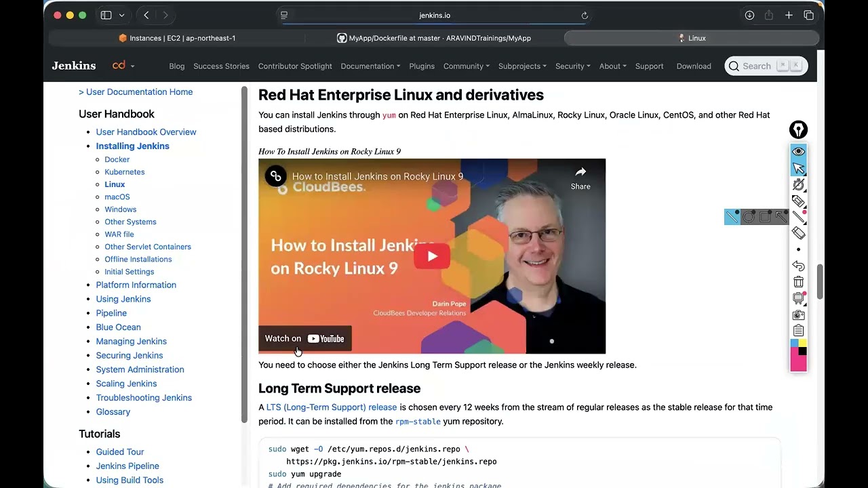Screen dimensions: 868x488
Task: Choose the circle shape in flyout
Action: coord(749,217)
